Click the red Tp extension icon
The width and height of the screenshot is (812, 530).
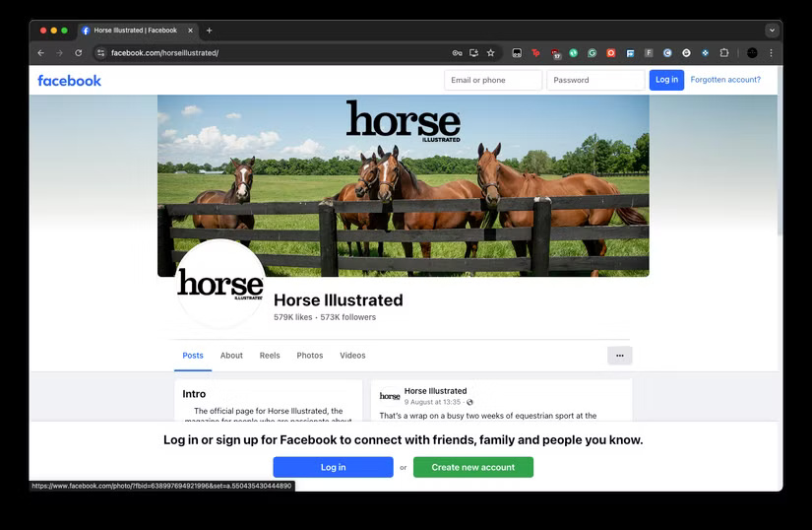coord(536,53)
